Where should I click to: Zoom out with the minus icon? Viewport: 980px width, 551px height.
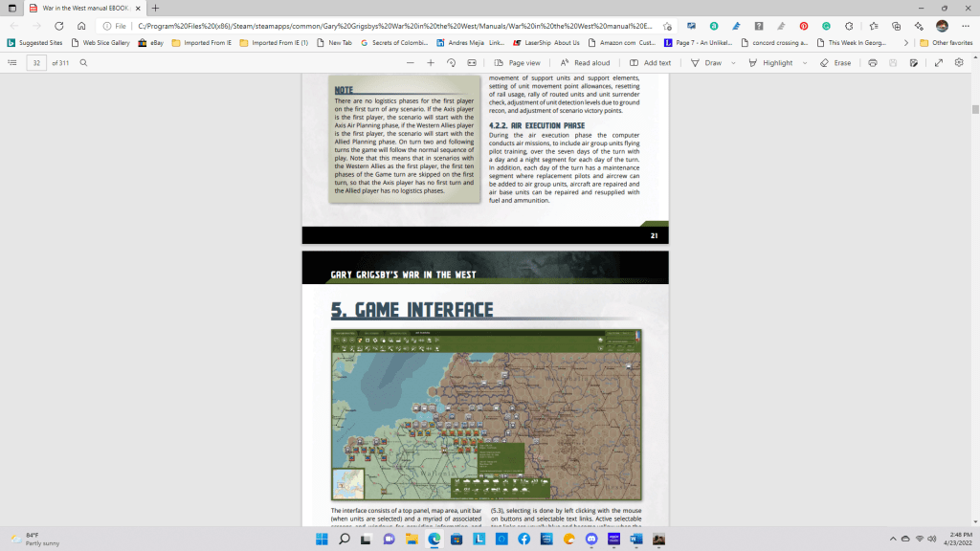[x=411, y=62]
